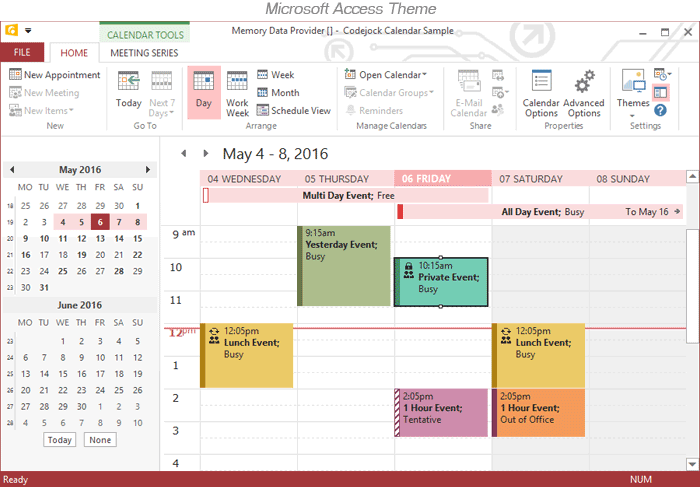This screenshot has height=487, width=700.
Task: Select the green Yesterday Event block
Action: (x=344, y=266)
